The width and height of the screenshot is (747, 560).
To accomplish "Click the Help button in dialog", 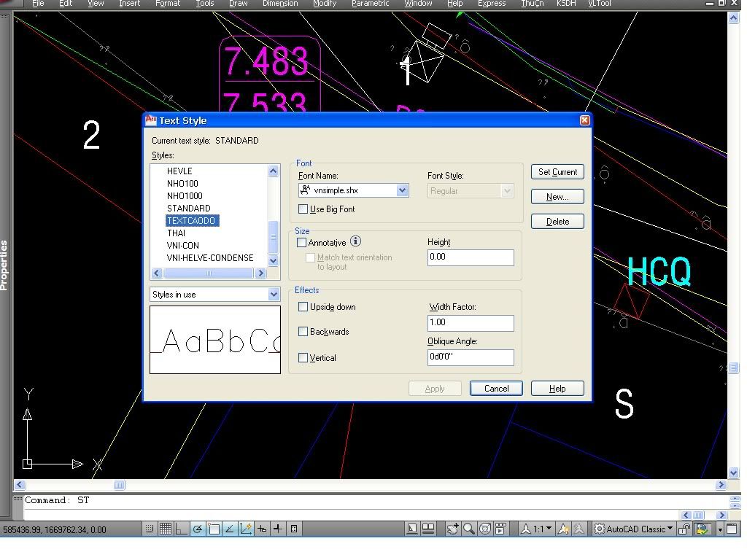I will pos(557,388).
